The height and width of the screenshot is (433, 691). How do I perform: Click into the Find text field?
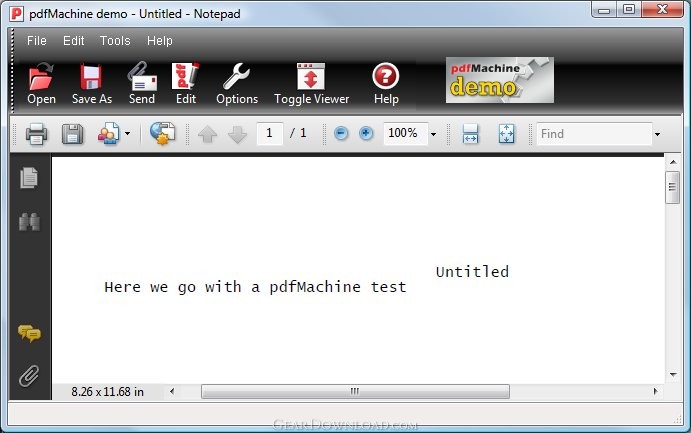click(594, 134)
